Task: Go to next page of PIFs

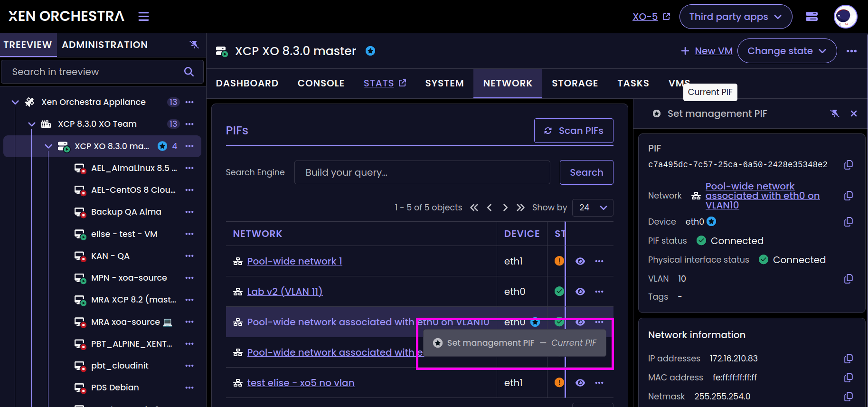Action: [x=505, y=208]
